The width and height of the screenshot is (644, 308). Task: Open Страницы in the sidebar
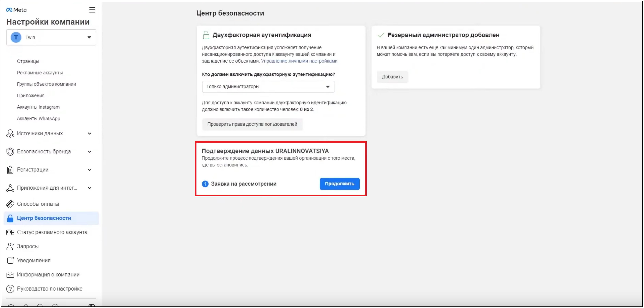click(x=28, y=61)
